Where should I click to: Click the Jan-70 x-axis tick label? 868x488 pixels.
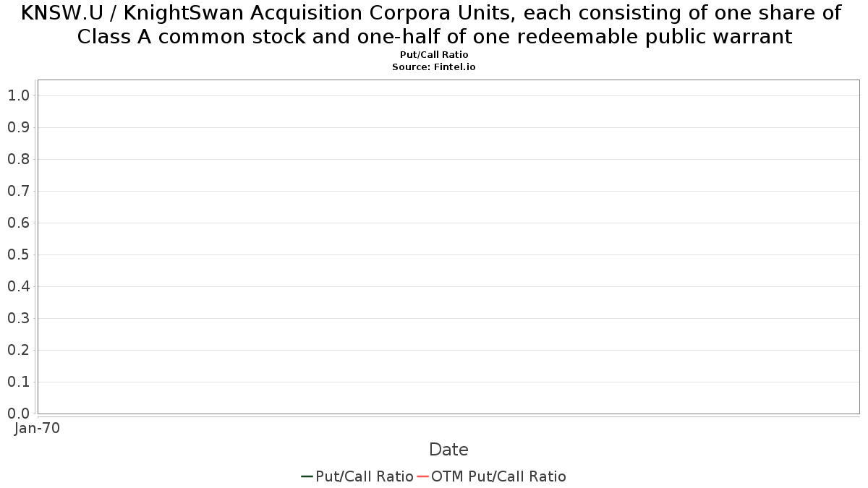(37, 428)
